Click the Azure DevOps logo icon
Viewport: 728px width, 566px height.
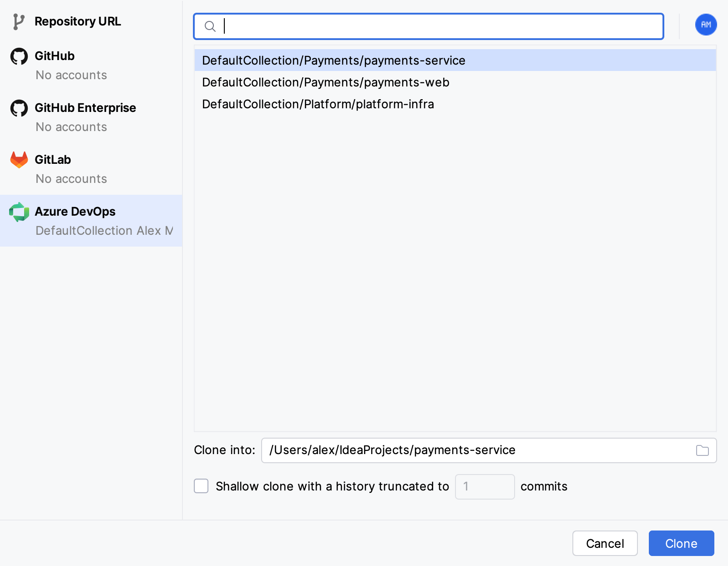pyautogui.click(x=19, y=212)
